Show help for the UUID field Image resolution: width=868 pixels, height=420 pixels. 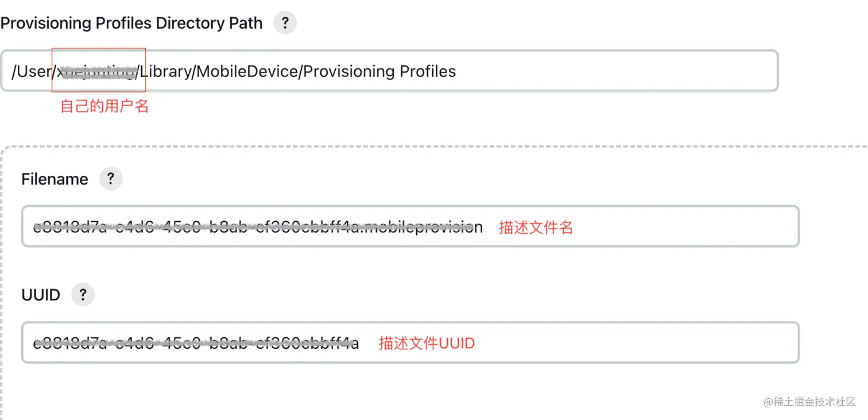tap(83, 295)
